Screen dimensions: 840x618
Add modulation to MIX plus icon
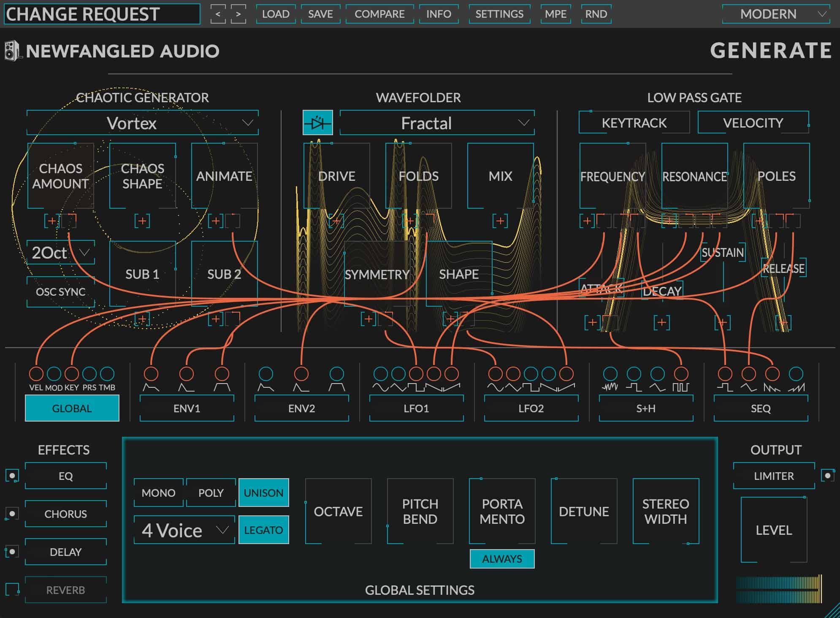(500, 221)
